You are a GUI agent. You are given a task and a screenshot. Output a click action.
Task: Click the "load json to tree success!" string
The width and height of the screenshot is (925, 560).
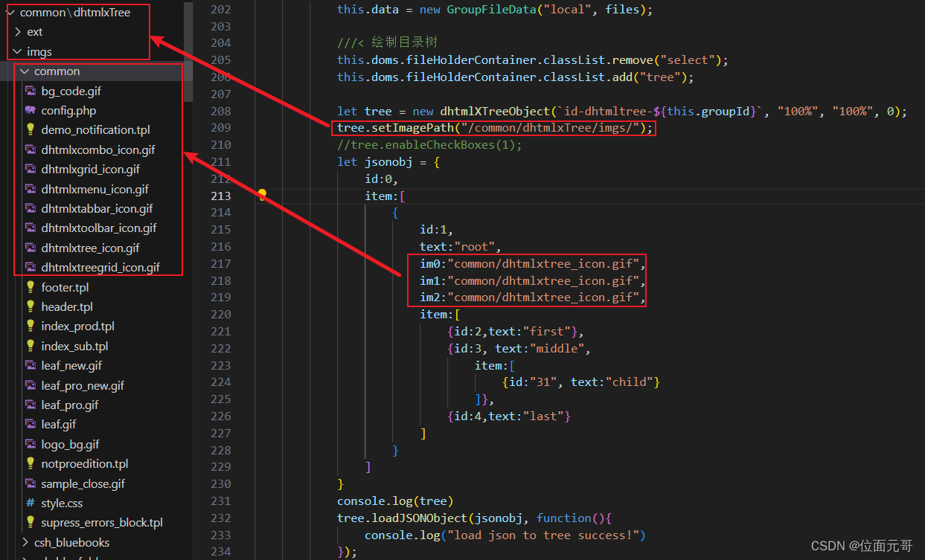(x=543, y=535)
